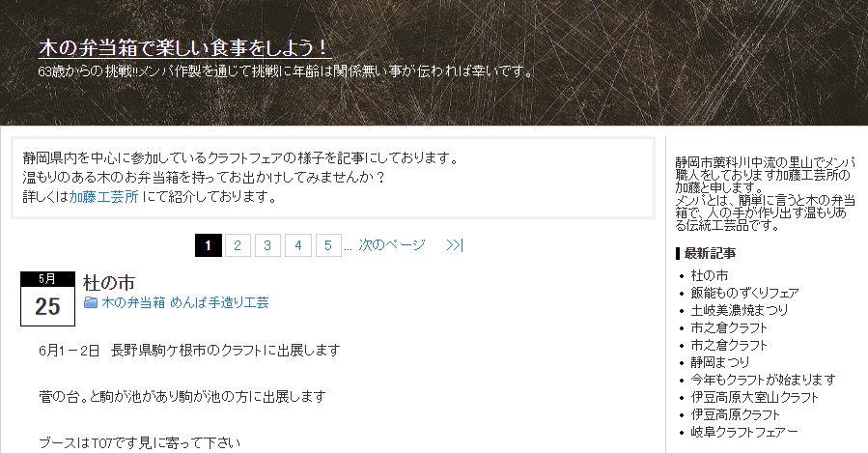
Task: Open 飯能ものずくりフェア recent article
Action: click(x=744, y=293)
